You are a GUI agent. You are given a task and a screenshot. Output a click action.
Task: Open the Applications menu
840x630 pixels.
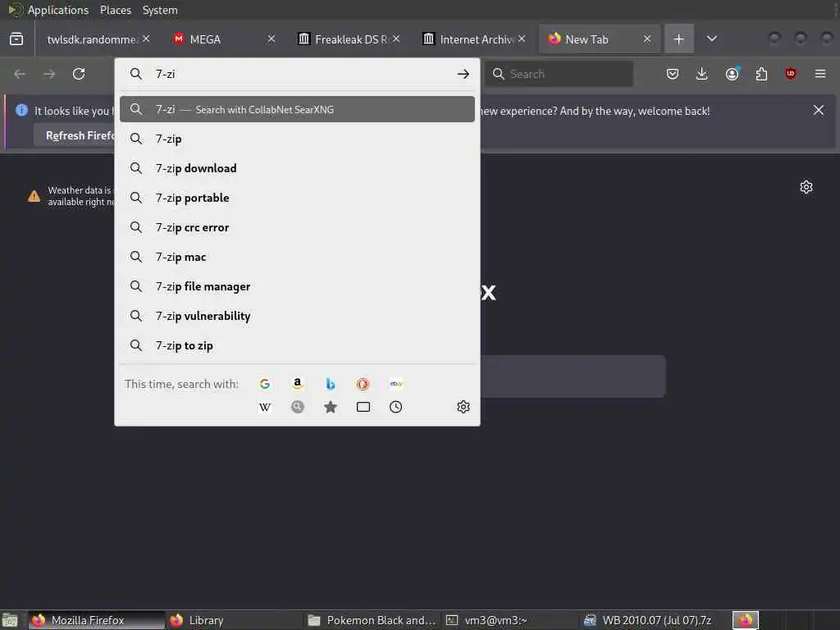click(58, 10)
